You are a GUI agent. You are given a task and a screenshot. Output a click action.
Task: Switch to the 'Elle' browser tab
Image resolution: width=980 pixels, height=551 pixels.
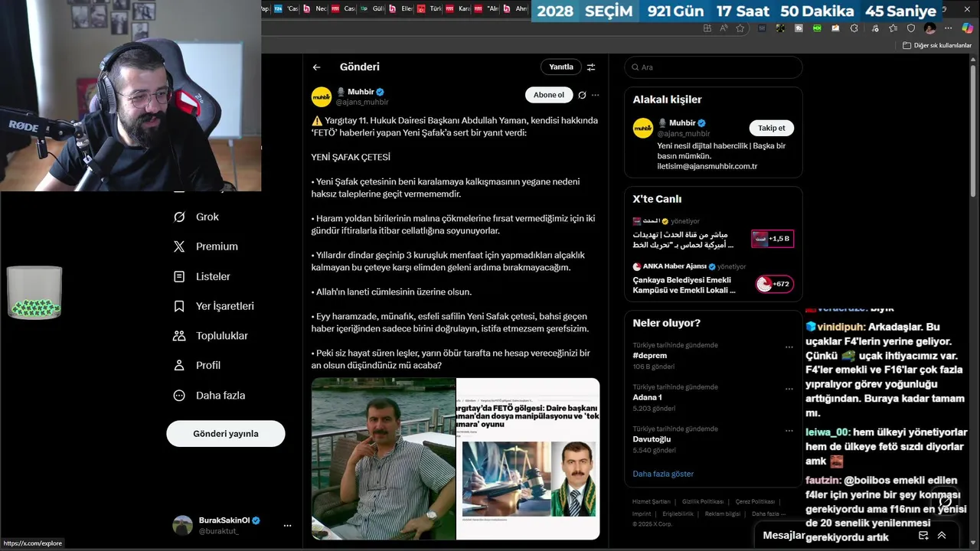(x=401, y=9)
